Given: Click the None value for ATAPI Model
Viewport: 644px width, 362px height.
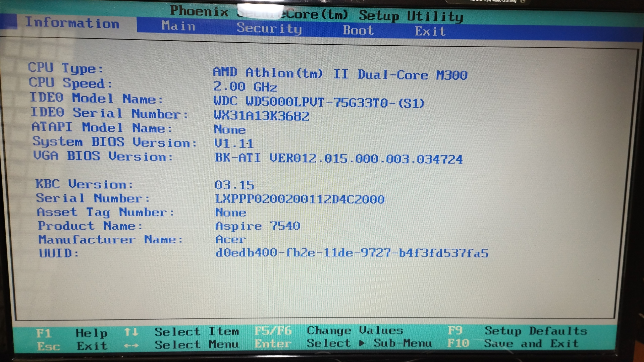Looking at the screenshot, I should point(230,129).
